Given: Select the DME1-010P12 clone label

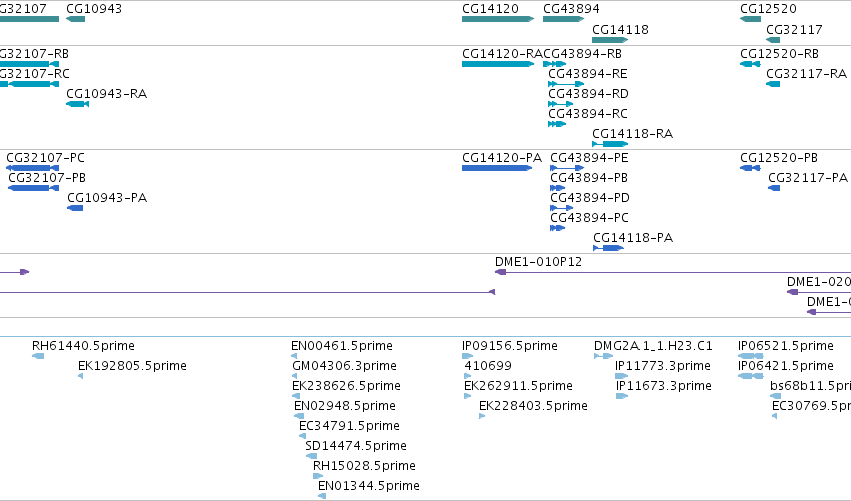Looking at the screenshot, I should (538, 262).
